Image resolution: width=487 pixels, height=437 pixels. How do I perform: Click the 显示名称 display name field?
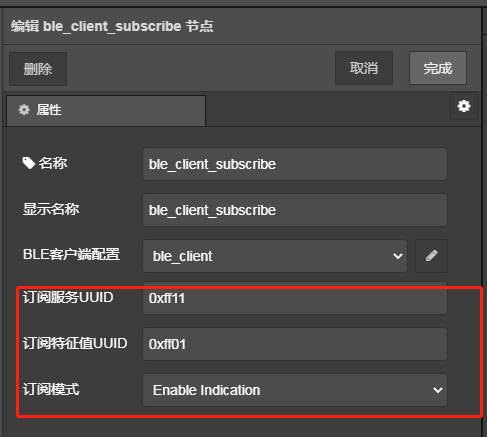pyautogui.click(x=295, y=210)
